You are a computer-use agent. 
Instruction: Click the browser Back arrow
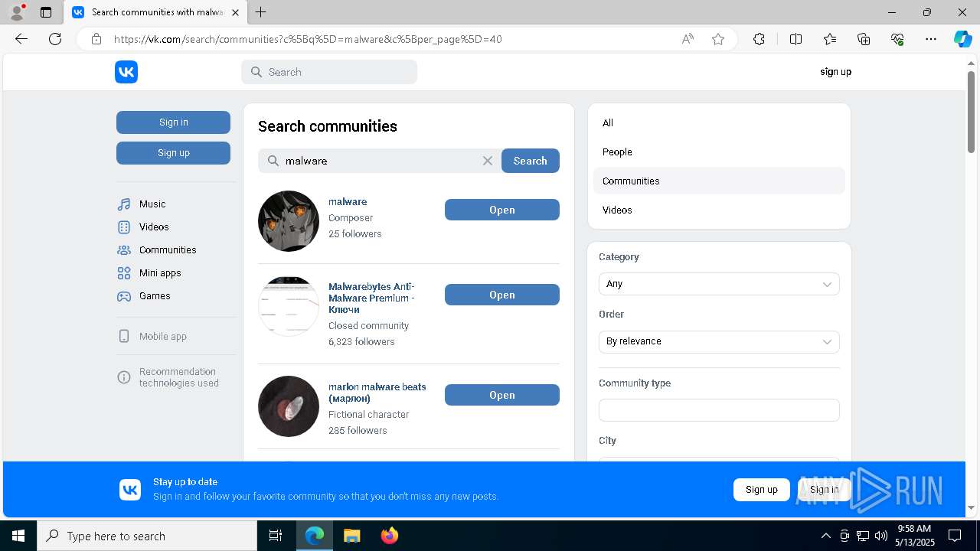[x=21, y=39]
